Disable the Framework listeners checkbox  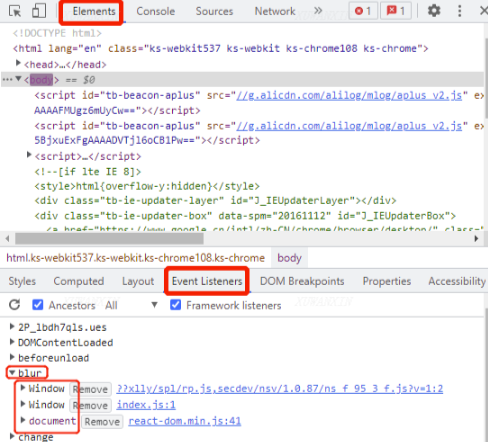pos(175,305)
